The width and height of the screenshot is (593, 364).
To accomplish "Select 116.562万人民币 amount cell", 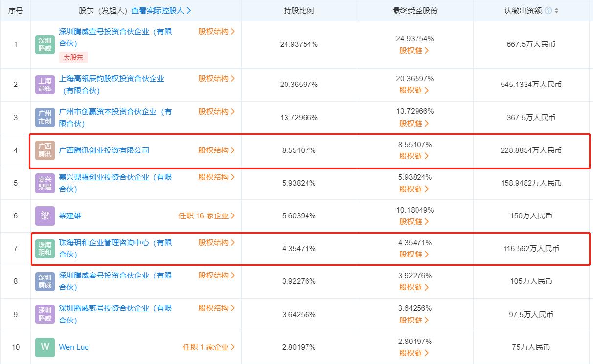I will pos(531,249).
